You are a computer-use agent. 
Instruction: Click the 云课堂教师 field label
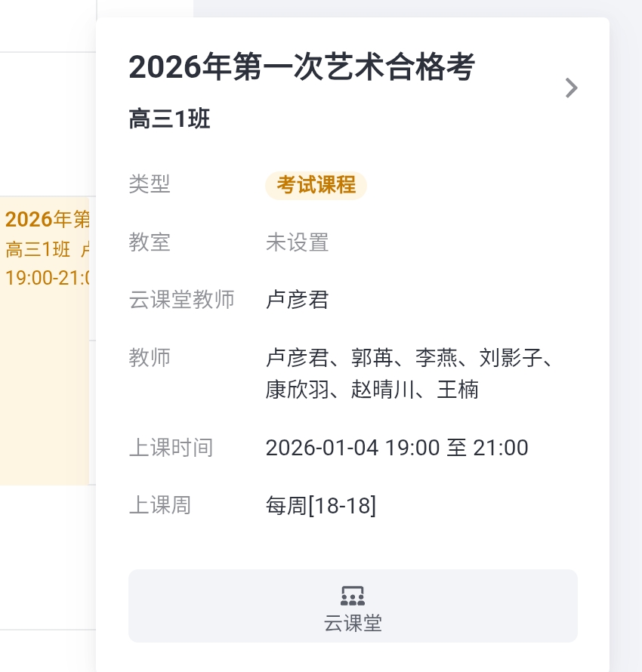point(181,300)
